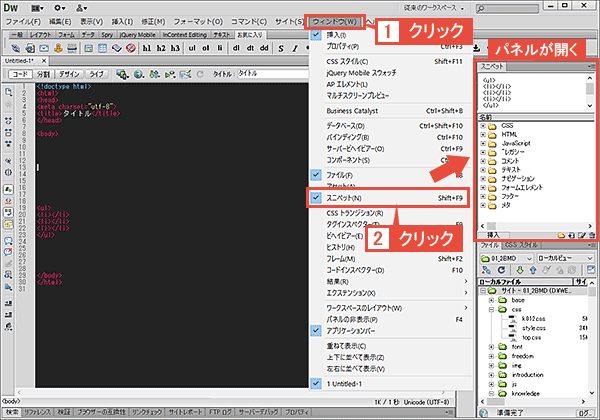Viewport: 600px width, 420px height.
Task: Select style.css in Files panel
Action: [534, 328]
